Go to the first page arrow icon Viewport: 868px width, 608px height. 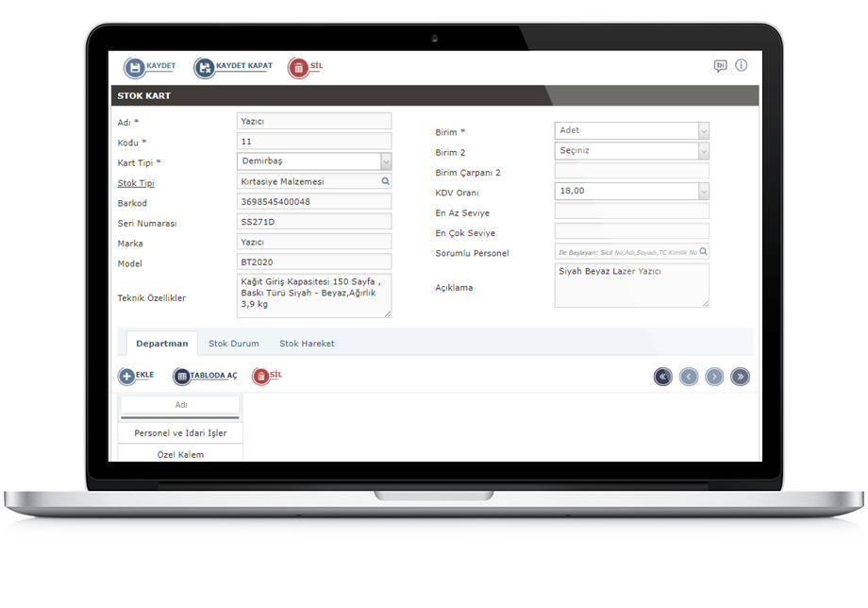pos(663,377)
